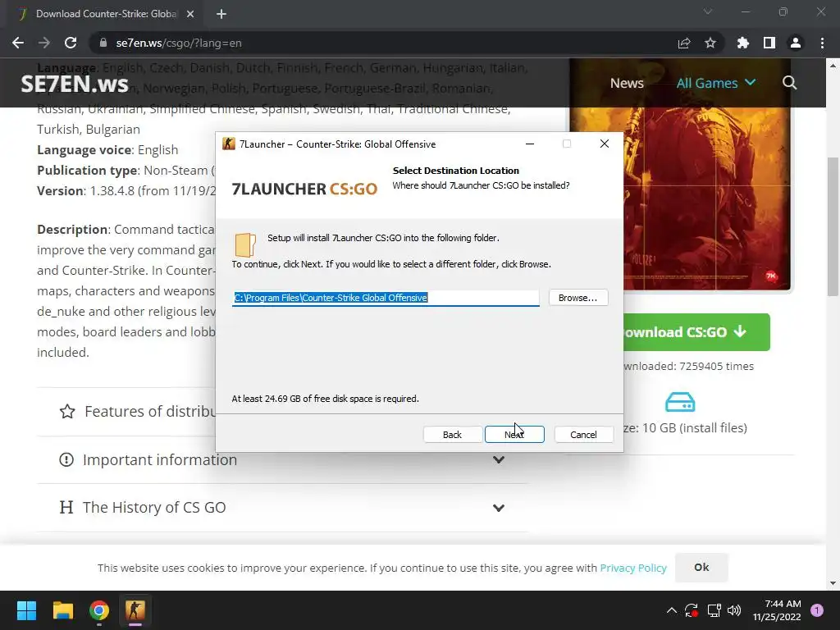Image resolution: width=840 pixels, height=630 pixels.
Task: Open the clock showing 7:44 AM
Action: [777, 610]
